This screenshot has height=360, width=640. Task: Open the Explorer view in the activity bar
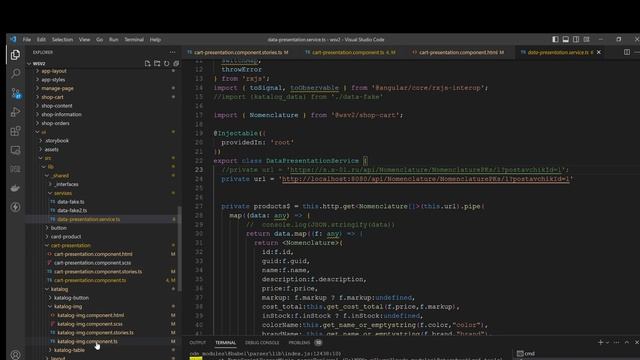tap(16, 55)
